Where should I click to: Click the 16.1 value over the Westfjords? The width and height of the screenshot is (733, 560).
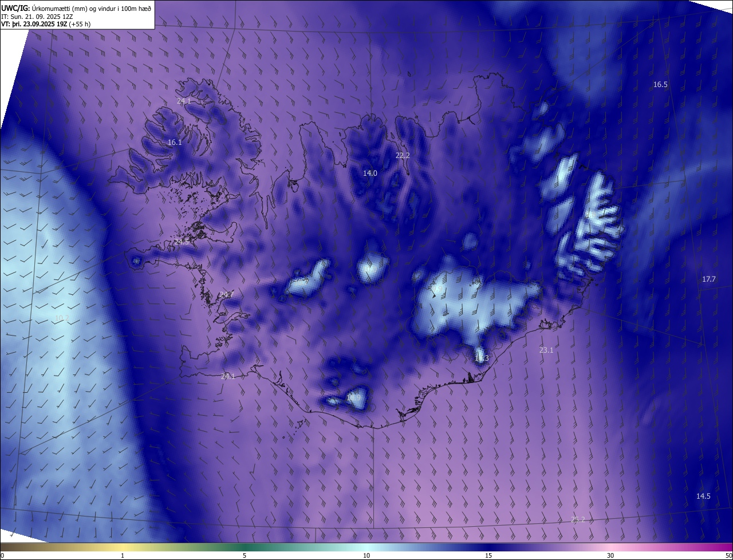tap(175, 143)
